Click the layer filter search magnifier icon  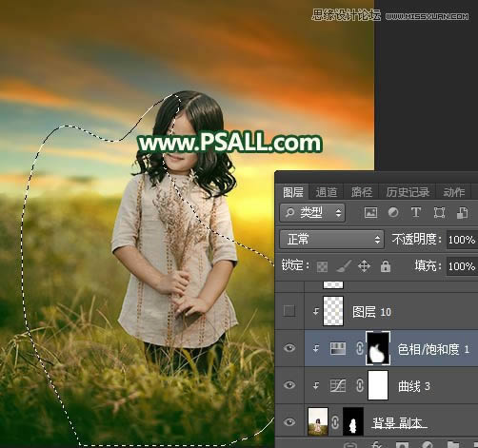click(x=289, y=213)
